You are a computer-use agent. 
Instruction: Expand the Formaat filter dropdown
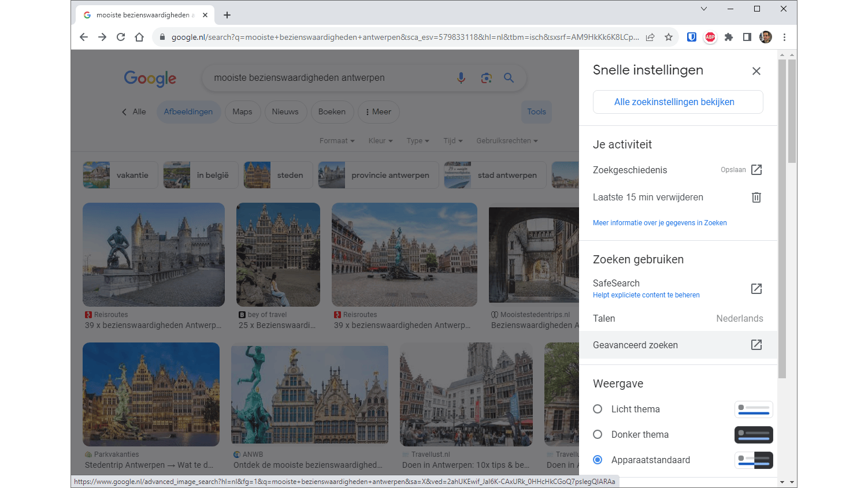[337, 141]
